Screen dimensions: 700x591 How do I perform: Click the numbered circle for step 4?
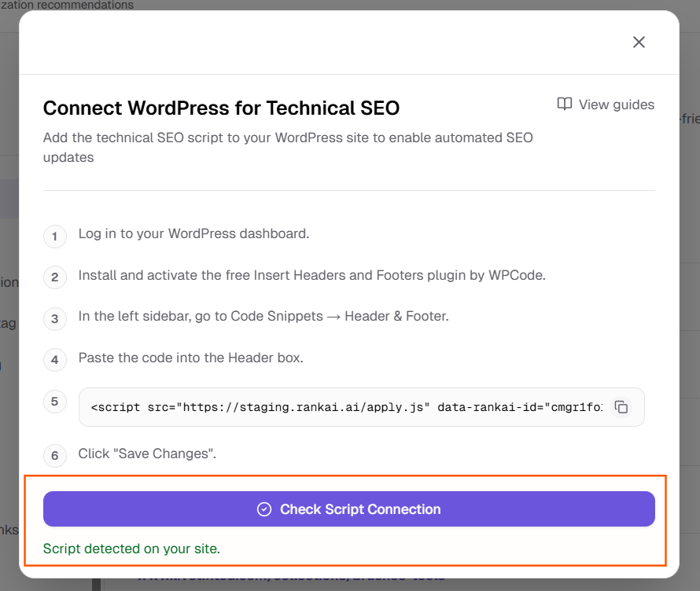55,359
